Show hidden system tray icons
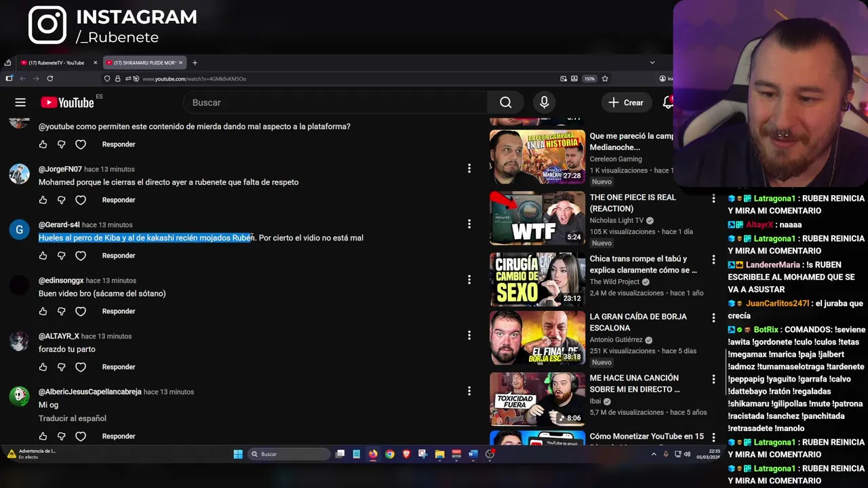 pos(654,454)
